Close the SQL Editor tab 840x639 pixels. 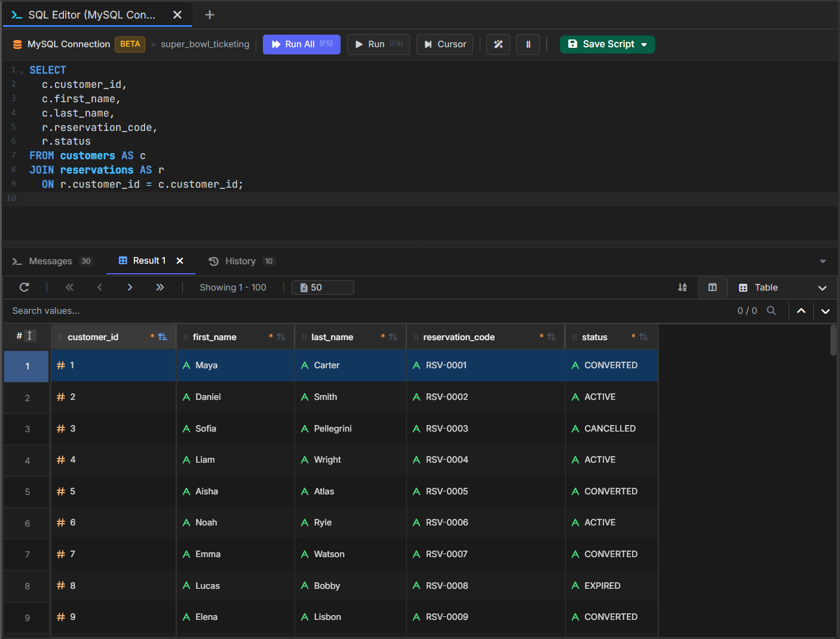177,15
